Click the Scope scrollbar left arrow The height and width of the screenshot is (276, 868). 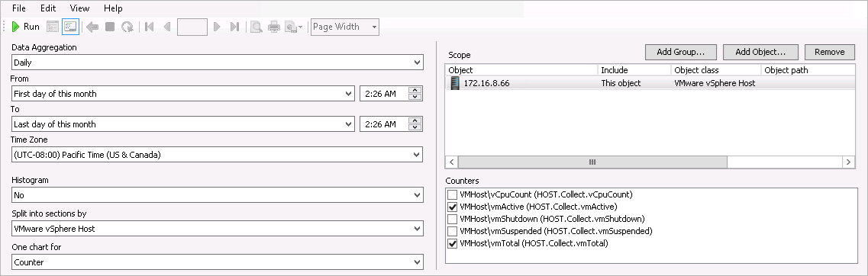(x=452, y=162)
